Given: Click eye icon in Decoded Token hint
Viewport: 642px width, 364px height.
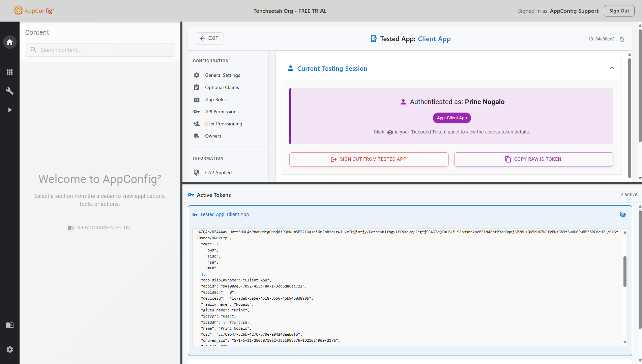Looking at the screenshot, I should (x=390, y=132).
